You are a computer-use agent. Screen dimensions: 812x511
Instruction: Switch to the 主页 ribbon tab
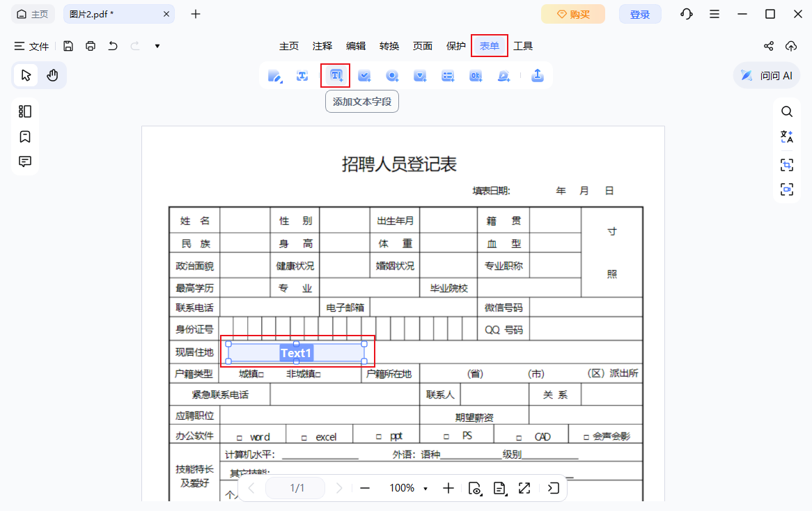coord(289,46)
